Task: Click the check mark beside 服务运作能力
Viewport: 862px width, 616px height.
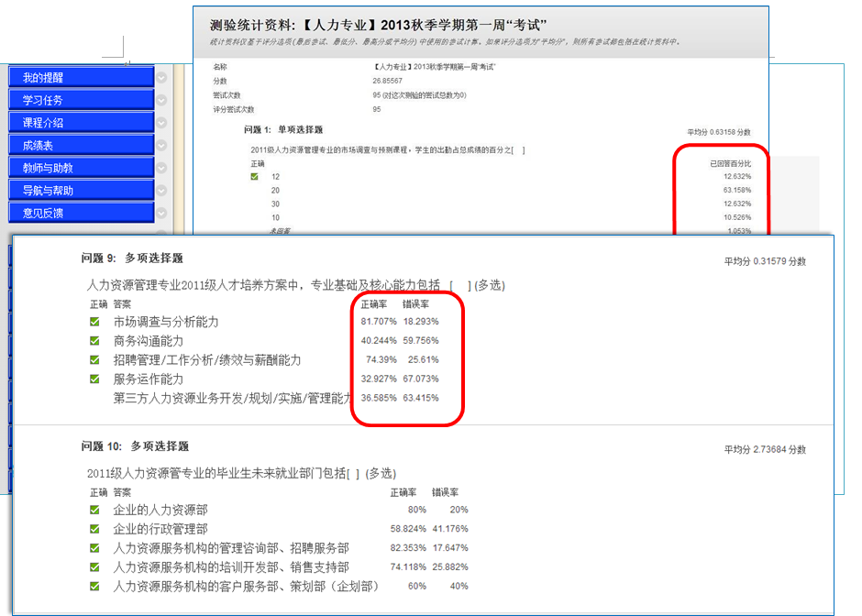Action: (94, 379)
